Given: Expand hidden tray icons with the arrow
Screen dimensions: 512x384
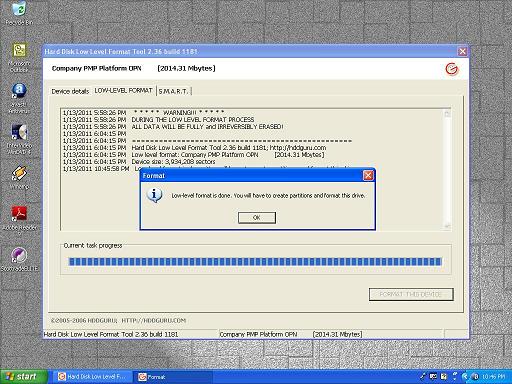Looking at the screenshot, I should tap(465, 377).
